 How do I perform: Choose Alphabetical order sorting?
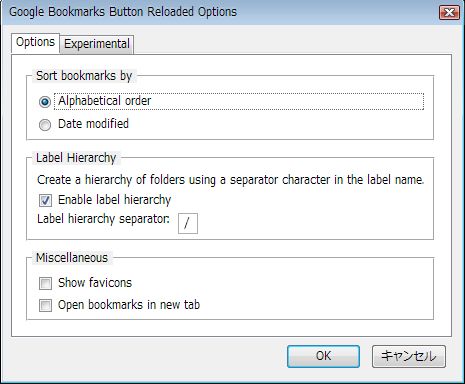click(x=45, y=102)
